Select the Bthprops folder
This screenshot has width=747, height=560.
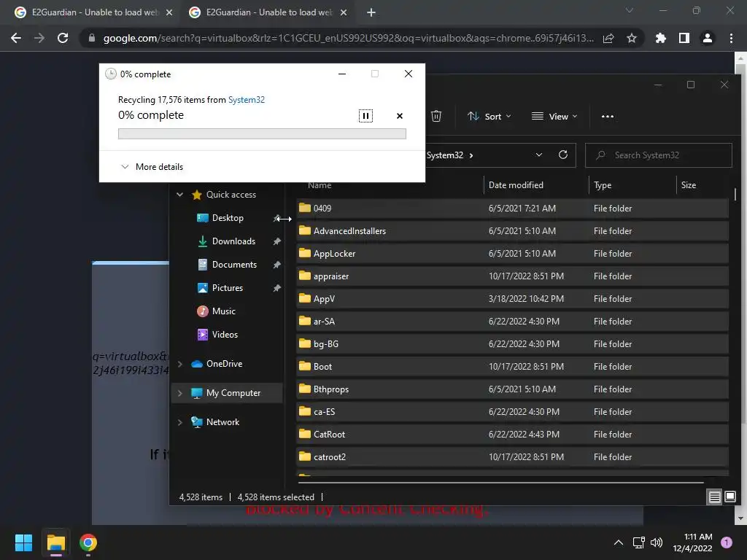(x=513, y=389)
